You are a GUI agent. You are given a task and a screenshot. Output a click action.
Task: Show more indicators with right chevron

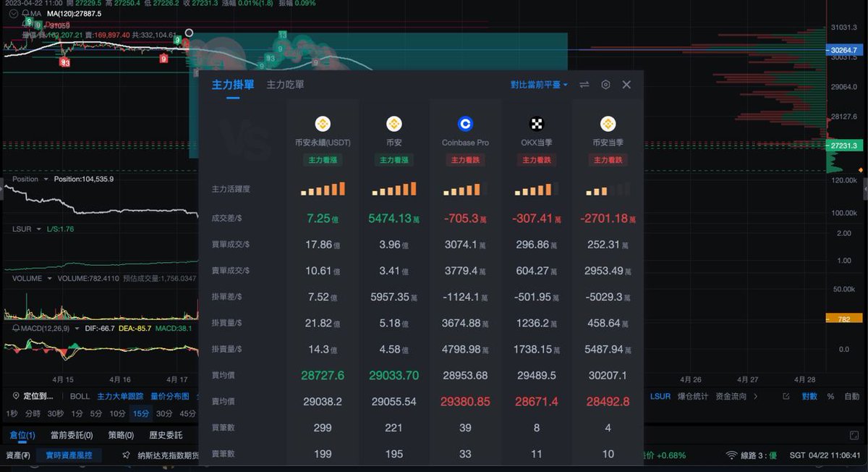tap(755, 396)
